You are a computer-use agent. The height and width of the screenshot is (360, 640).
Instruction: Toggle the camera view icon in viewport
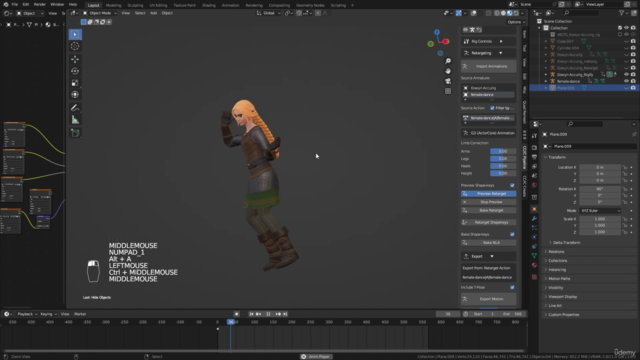[x=448, y=81]
